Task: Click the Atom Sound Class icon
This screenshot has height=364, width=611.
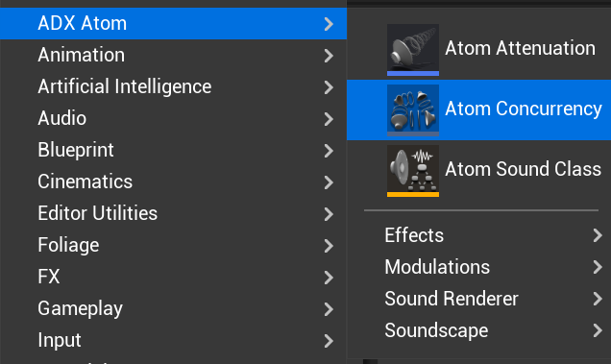Action: (413, 171)
